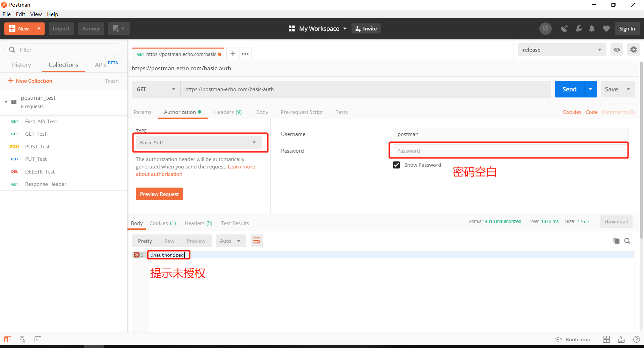The width and height of the screenshot is (644, 348).
Task: Open the wrench settings icon
Action: click(x=579, y=29)
